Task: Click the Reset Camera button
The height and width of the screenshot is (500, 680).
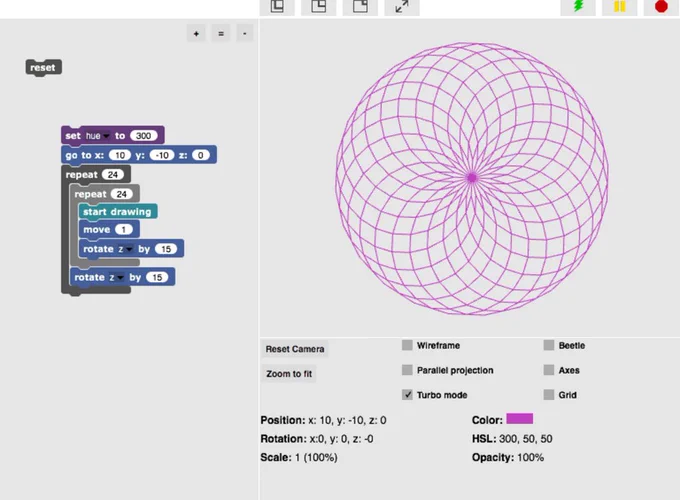Action: pos(295,349)
